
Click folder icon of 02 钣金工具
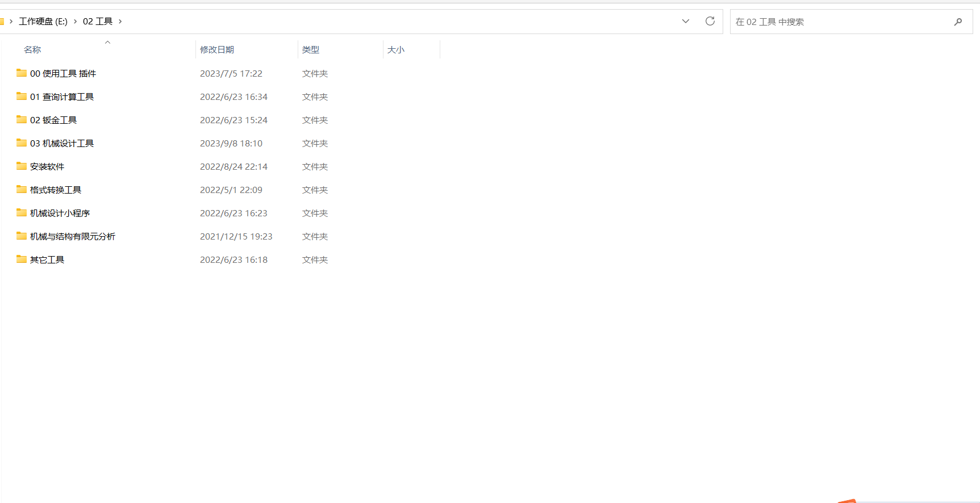pyautogui.click(x=22, y=120)
